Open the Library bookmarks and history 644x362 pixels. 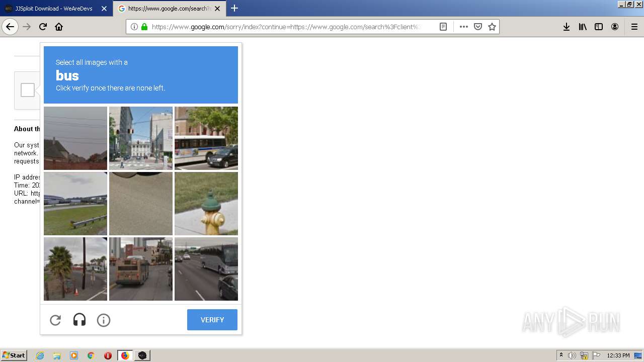coord(583,27)
